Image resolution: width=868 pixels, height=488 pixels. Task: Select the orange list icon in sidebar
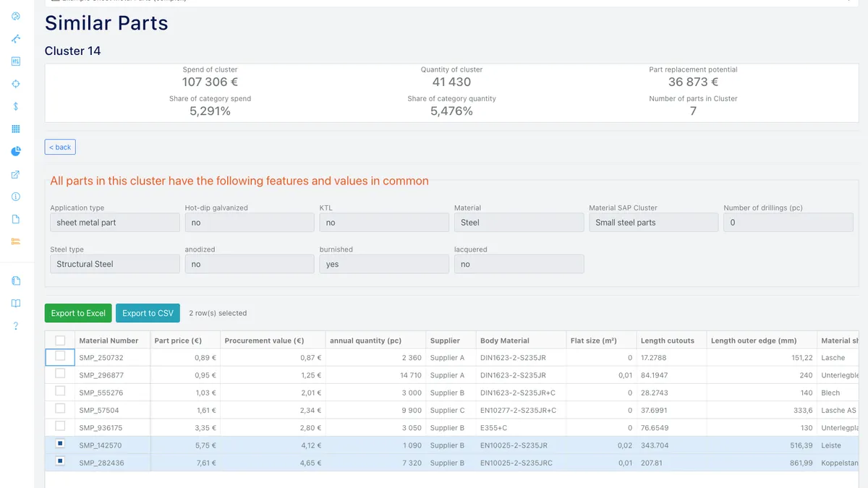coord(15,241)
